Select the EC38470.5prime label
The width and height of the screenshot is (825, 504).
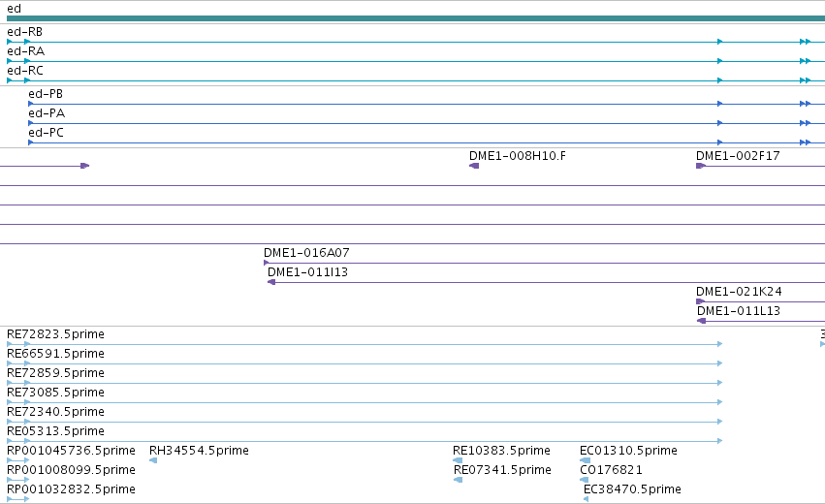point(632,489)
